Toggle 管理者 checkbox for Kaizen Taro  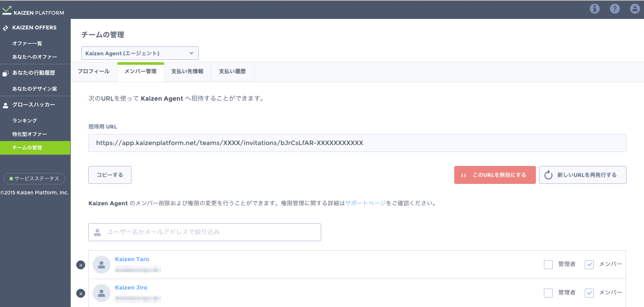(x=548, y=265)
